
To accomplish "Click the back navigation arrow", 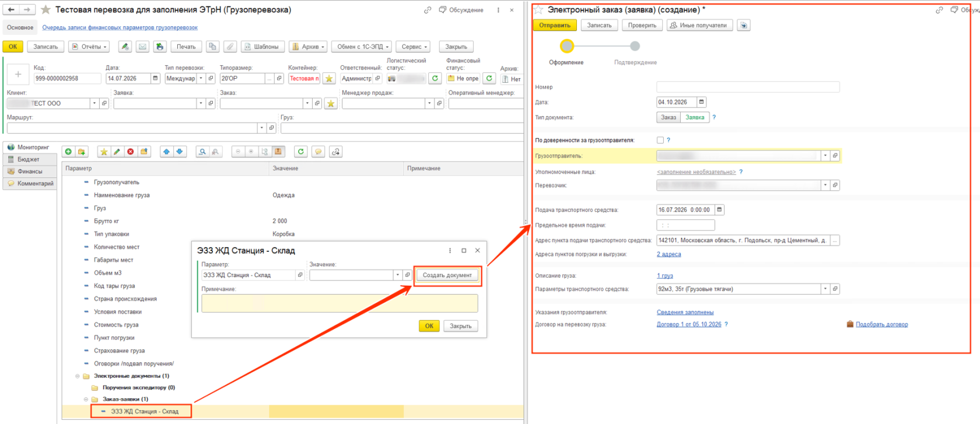I will point(11,10).
